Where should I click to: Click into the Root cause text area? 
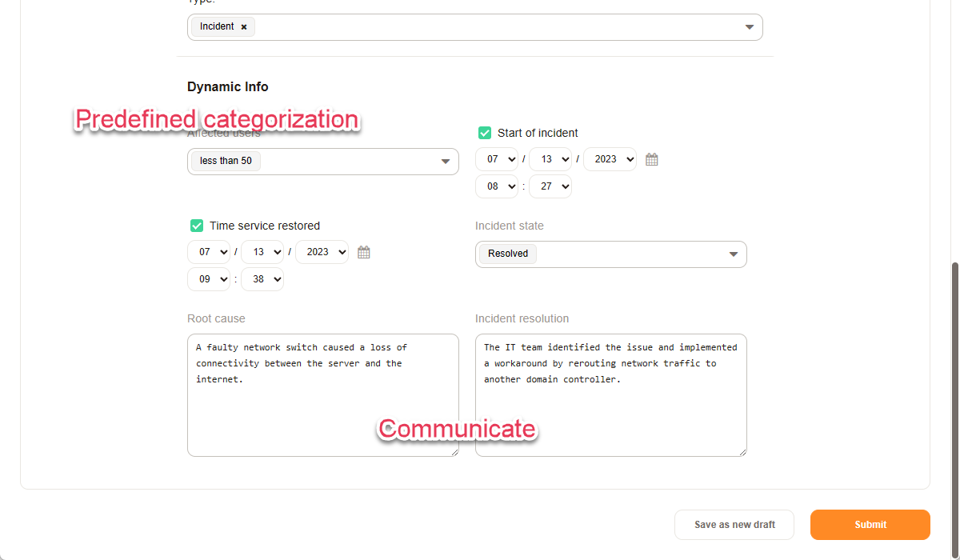click(x=322, y=408)
